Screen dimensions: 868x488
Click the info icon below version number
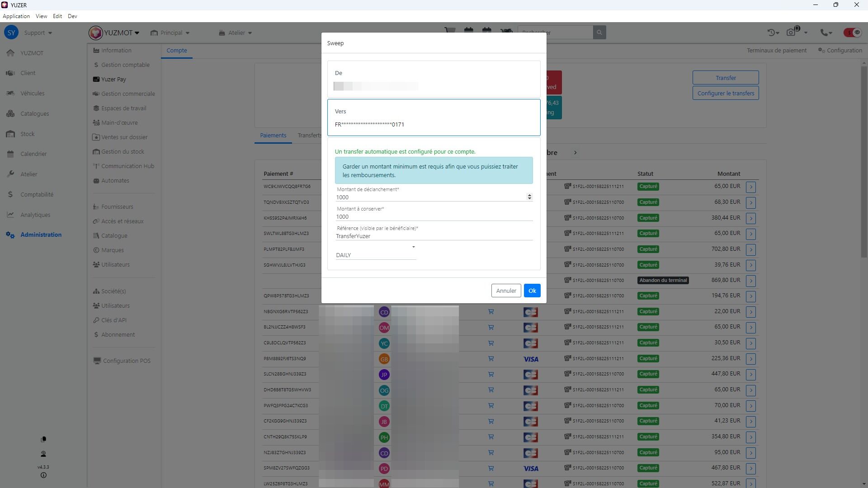[x=43, y=475]
